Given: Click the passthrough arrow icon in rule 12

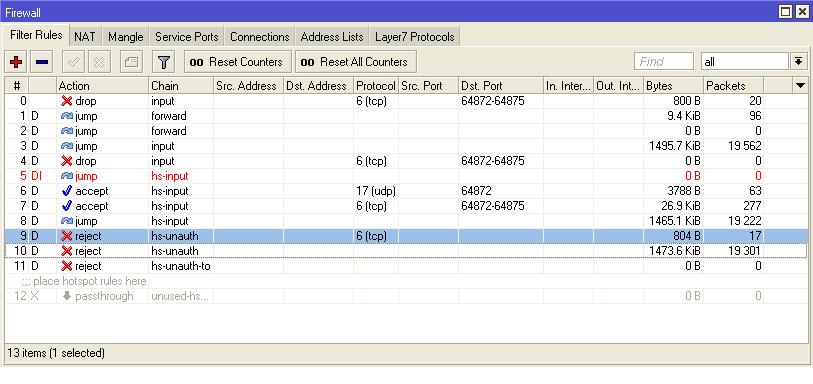Looking at the screenshot, I should tap(66, 296).
